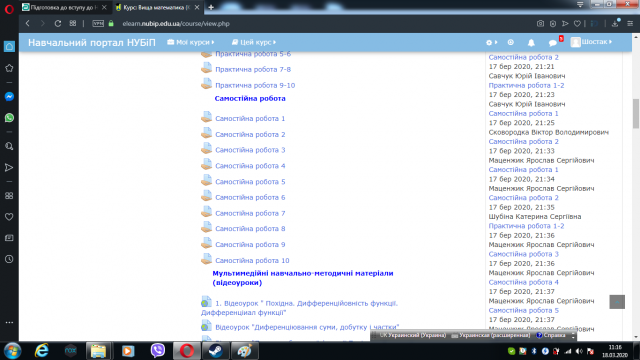640x360 pixels.
Task: Open Практична робота 9-10
Action: coord(255,85)
